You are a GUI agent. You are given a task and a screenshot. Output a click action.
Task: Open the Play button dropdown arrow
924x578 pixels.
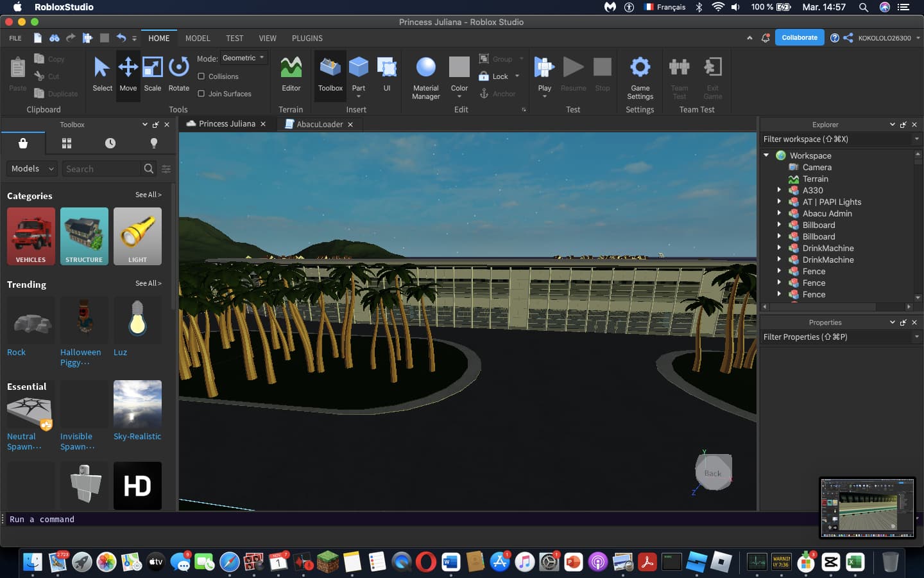544,96
